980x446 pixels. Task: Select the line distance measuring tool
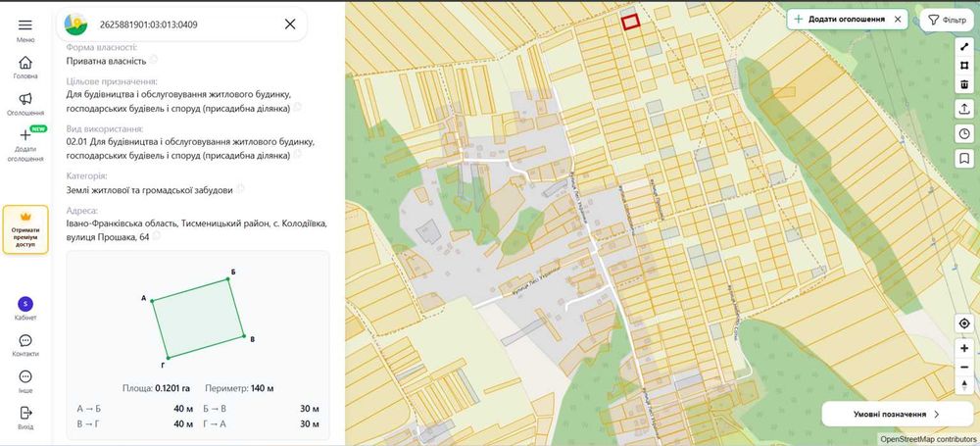coord(965,46)
